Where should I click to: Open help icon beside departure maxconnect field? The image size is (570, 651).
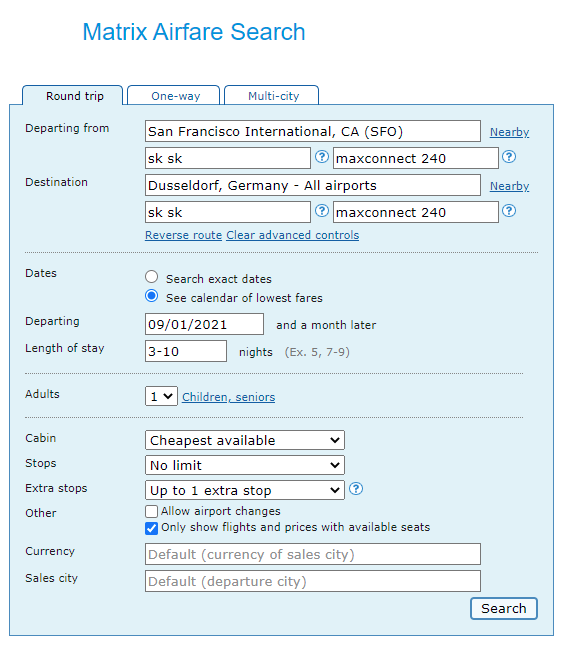click(x=509, y=157)
